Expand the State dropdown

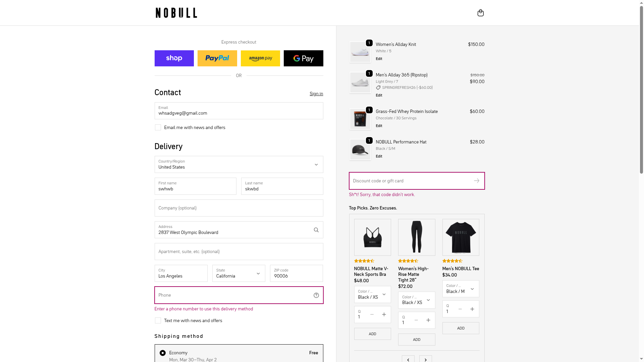(238, 274)
